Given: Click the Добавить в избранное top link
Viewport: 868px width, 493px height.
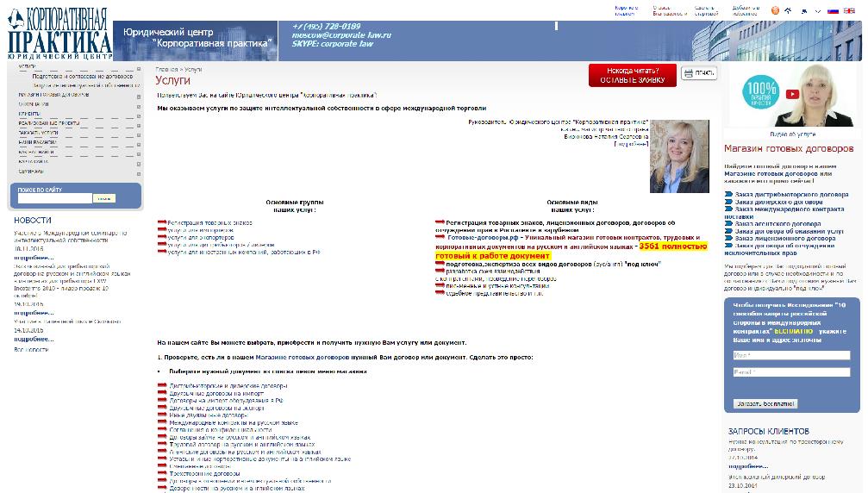Looking at the screenshot, I should (x=746, y=10).
